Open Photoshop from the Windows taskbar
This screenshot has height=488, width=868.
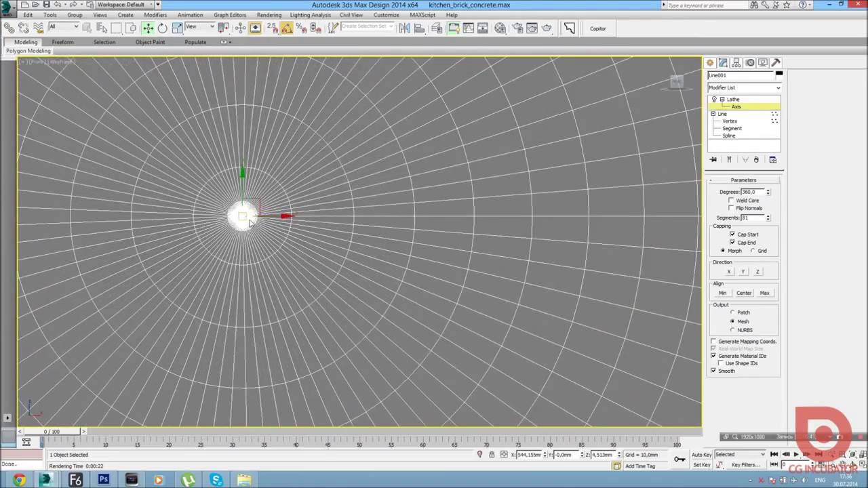[x=104, y=480]
